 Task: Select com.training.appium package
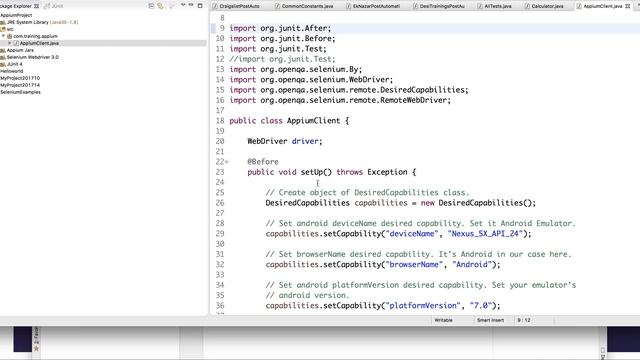(36, 36)
